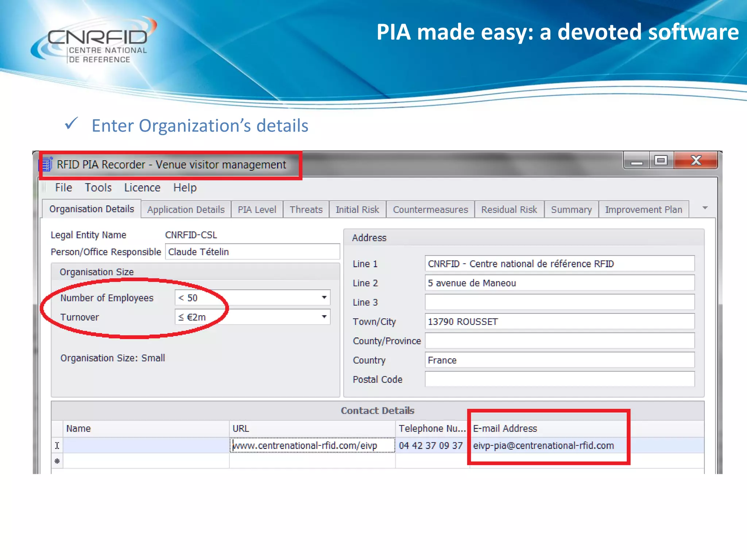Go to the Initial Risk tab

point(357,210)
